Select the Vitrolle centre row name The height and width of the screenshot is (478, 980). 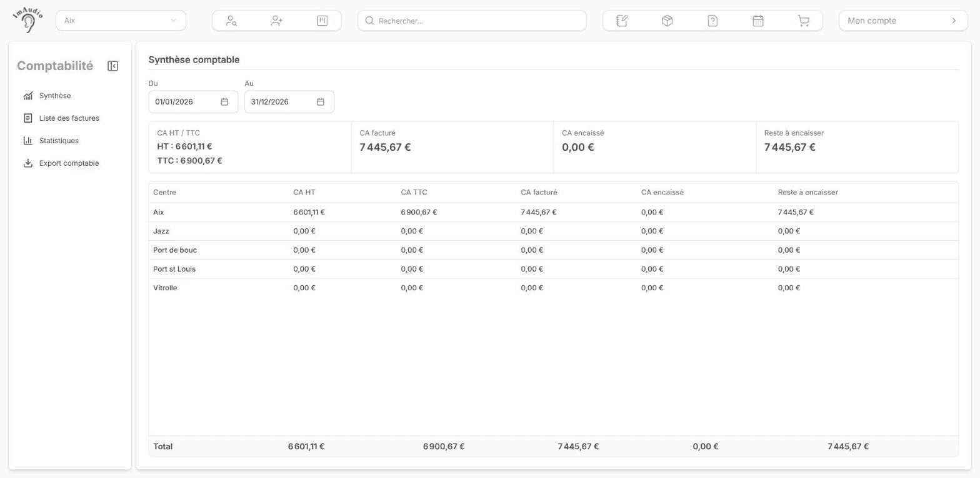pos(165,288)
